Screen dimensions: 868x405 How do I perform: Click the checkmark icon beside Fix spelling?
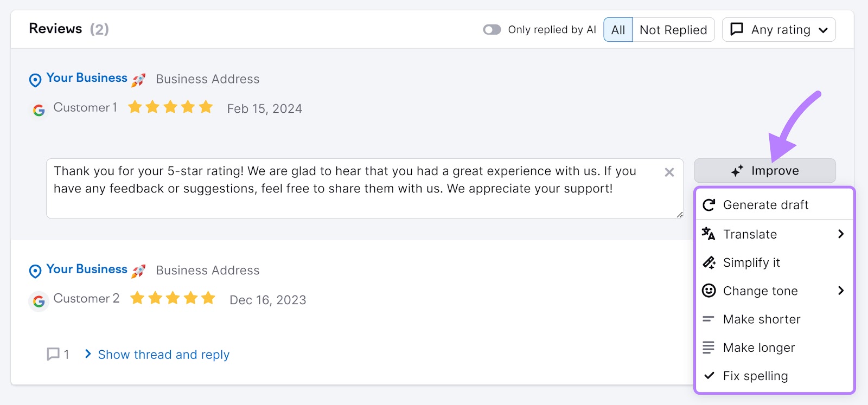click(x=709, y=375)
